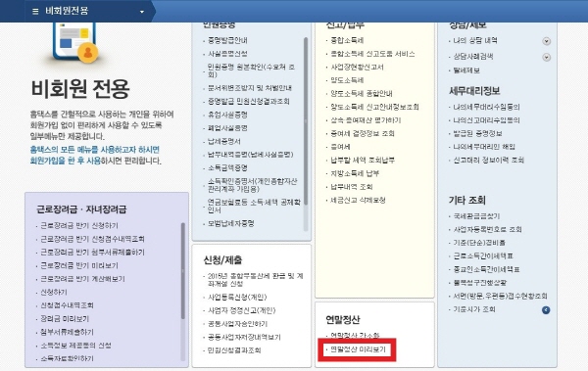Image resolution: width=588 pixels, height=371 pixels.
Task: Open 발급된 증명정보
Action: 477,133
